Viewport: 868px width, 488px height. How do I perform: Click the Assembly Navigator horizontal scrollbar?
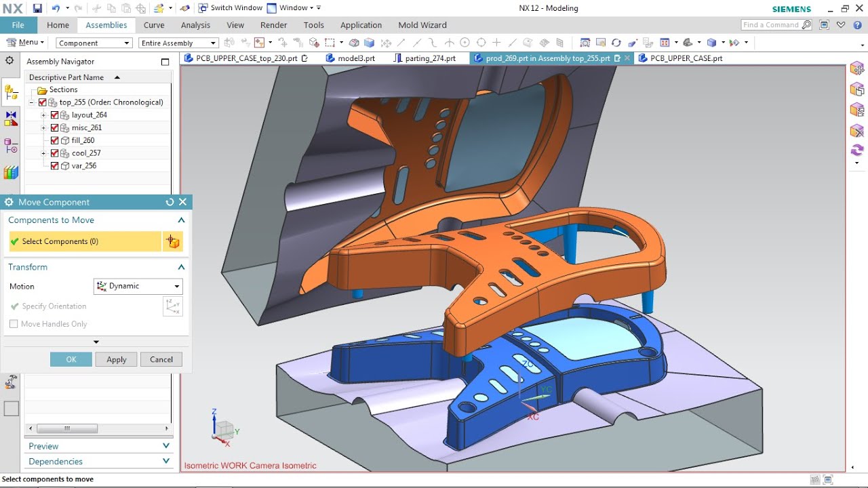tap(68, 428)
